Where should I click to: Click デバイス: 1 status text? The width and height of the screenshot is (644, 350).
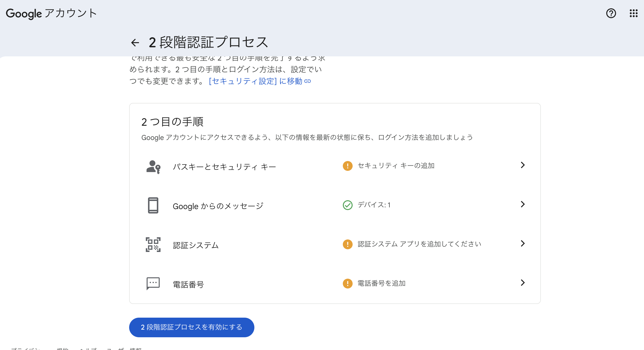click(374, 205)
